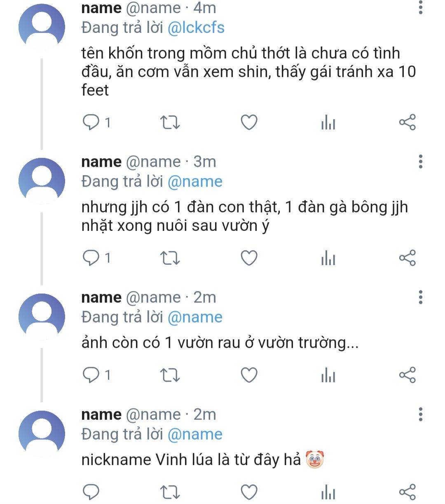Open more options for the 3m tweet
The width and height of the screenshot is (445, 504).
[x=420, y=162]
